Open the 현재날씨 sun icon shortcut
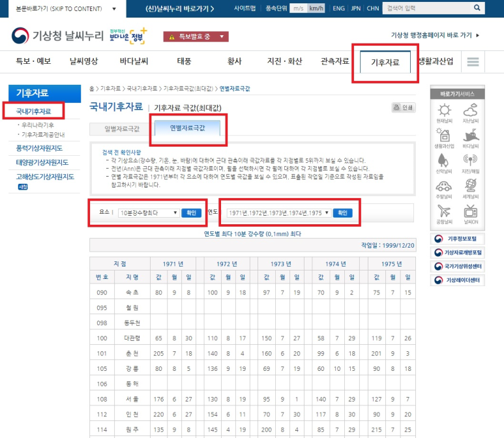Screen dimensions: 504x438 pyautogui.click(x=444, y=111)
